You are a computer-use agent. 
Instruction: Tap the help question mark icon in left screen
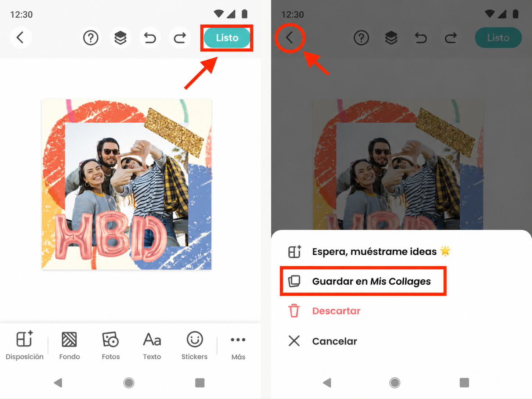91,37
